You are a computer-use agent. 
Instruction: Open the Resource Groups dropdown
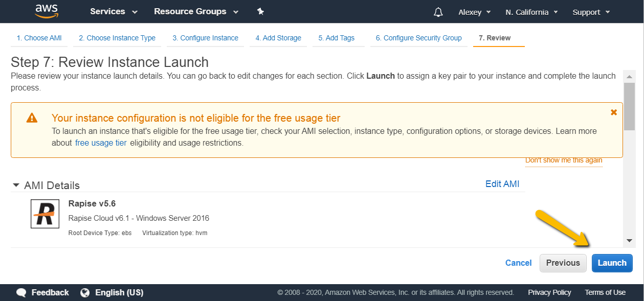coord(196,12)
